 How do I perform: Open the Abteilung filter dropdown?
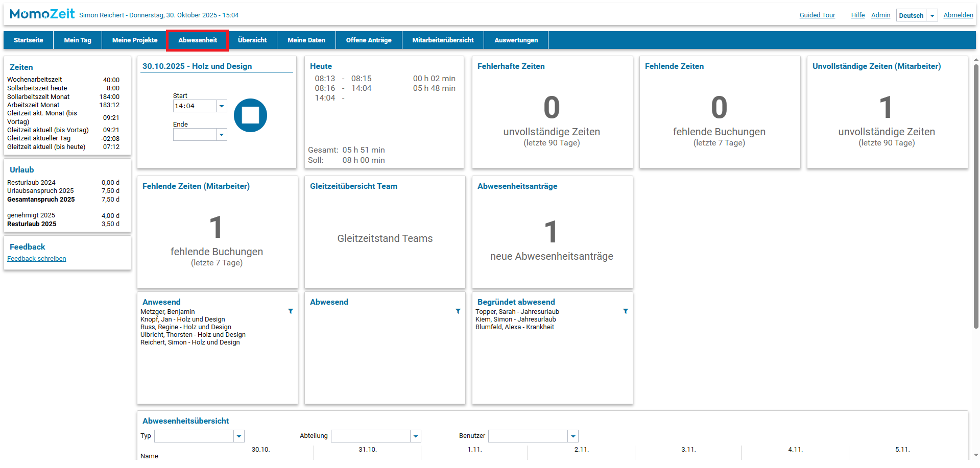click(416, 436)
